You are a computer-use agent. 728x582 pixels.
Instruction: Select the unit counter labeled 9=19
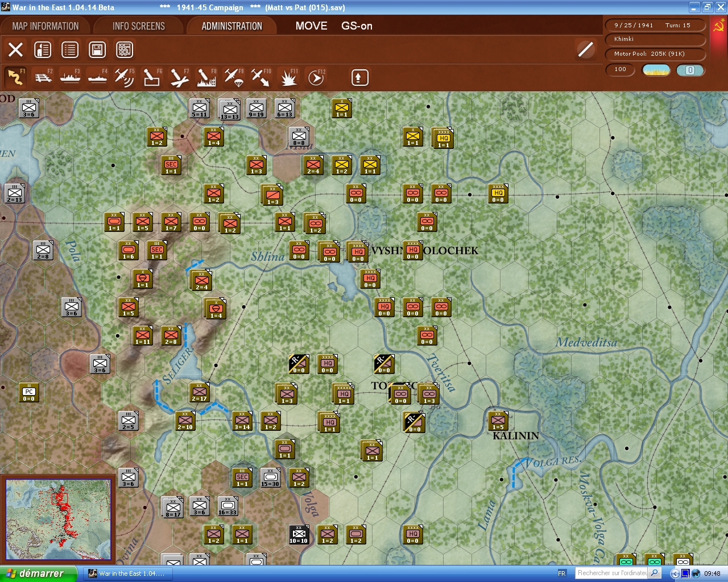(256, 108)
